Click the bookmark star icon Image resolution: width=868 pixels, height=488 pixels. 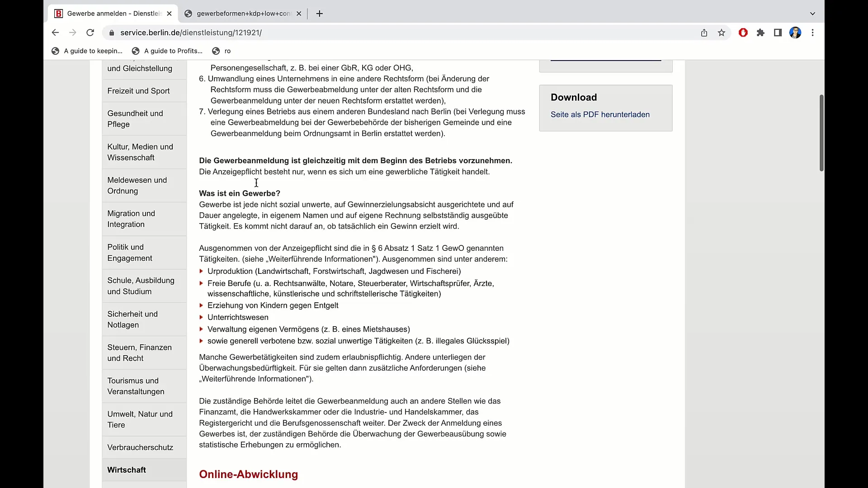(722, 33)
